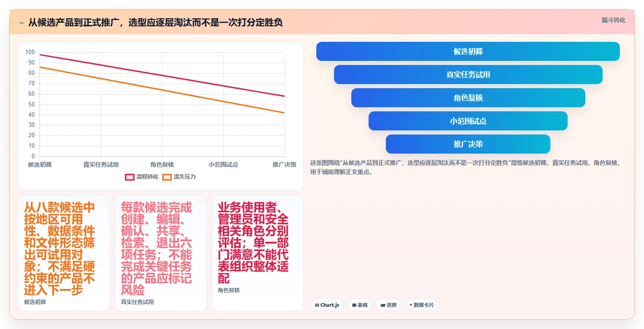The width and height of the screenshot is (644, 329).
Task: Click the 数据卡片 tag chip
Action: pos(421,305)
